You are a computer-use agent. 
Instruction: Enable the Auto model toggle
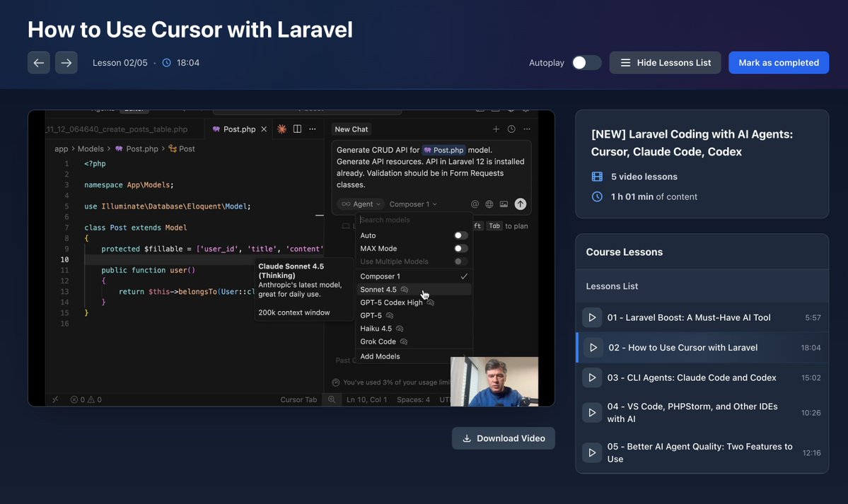click(x=460, y=235)
